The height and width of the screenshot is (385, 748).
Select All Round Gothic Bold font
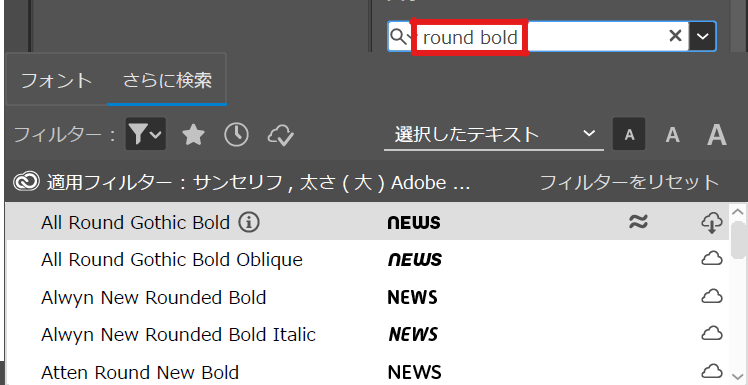click(x=135, y=222)
